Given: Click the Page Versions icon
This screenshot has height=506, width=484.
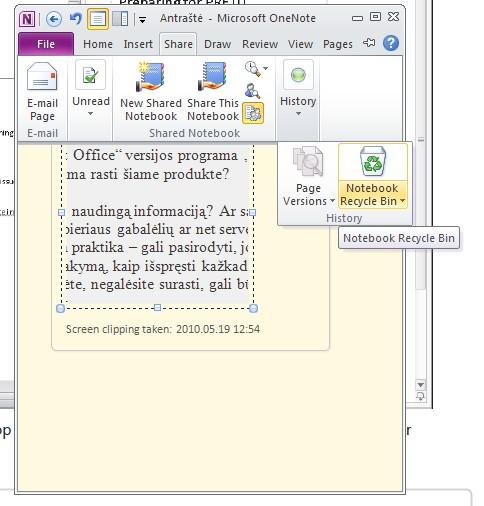Looking at the screenshot, I should click(x=308, y=162).
